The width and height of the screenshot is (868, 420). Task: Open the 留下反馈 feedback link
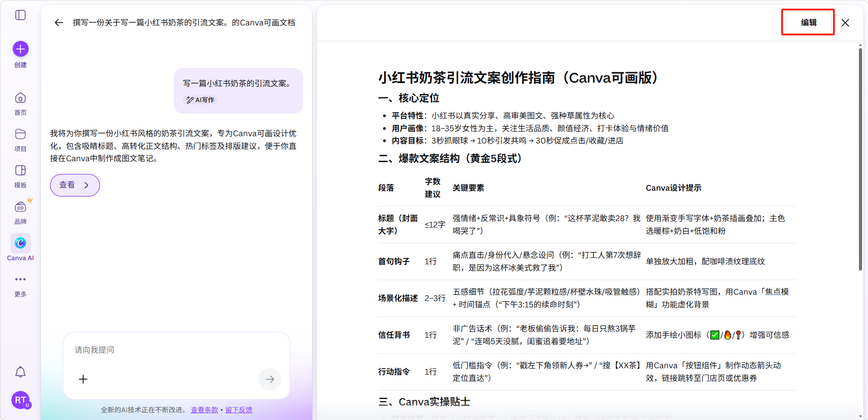pos(239,410)
